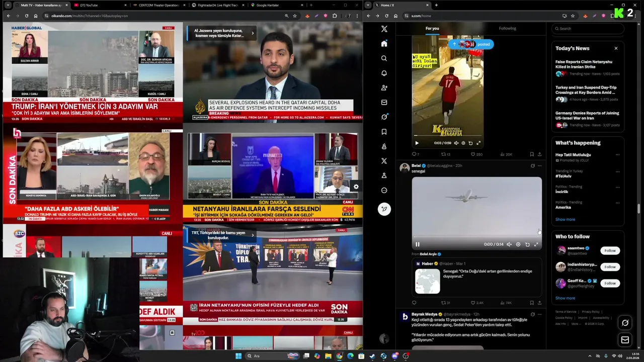Click Show more under Who to follow
Viewport: 644px width, 362px height.
(x=565, y=298)
